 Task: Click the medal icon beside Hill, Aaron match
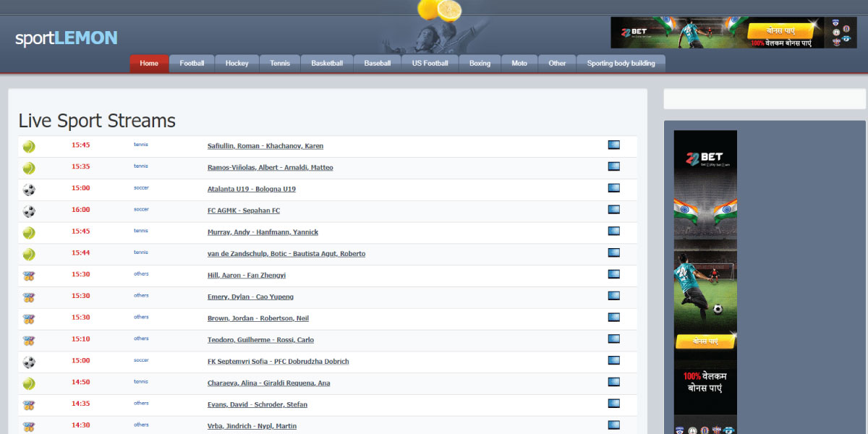click(29, 276)
